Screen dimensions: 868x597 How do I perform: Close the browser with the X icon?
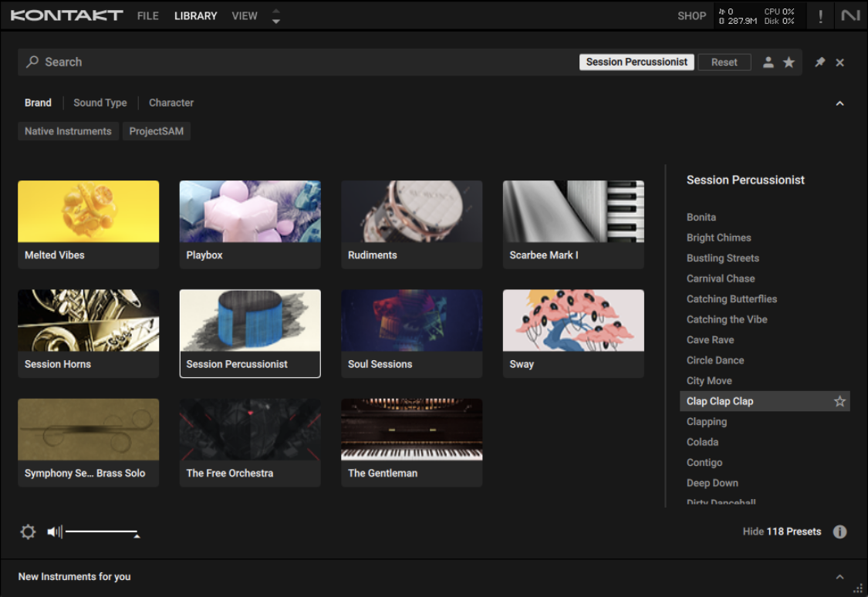point(840,62)
